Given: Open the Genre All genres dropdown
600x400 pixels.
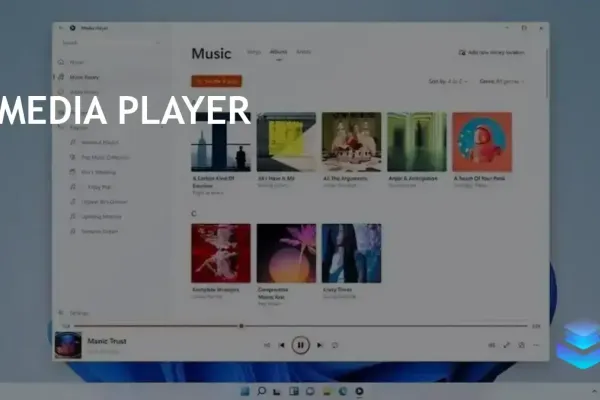Looking at the screenshot, I should click(x=502, y=81).
